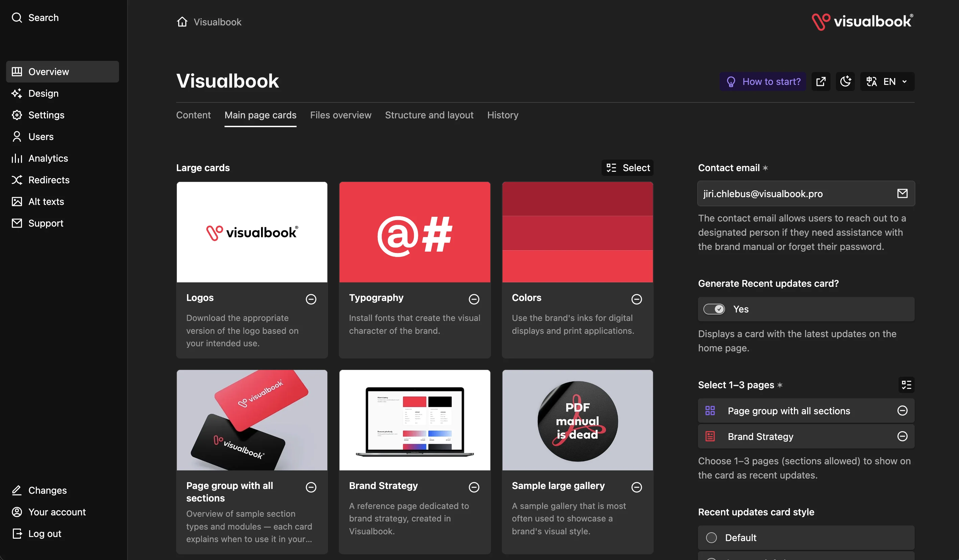Click Select button for Large cards
This screenshot has width=959, height=560.
628,167
